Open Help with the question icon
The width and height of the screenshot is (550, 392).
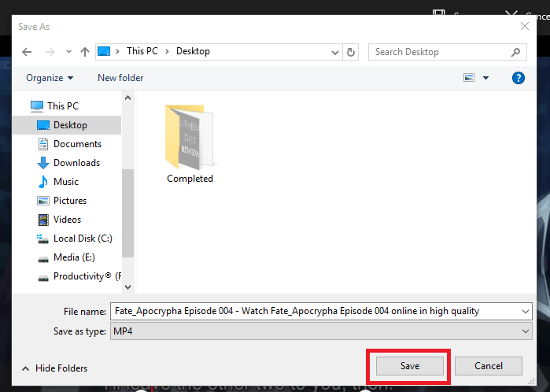click(518, 78)
